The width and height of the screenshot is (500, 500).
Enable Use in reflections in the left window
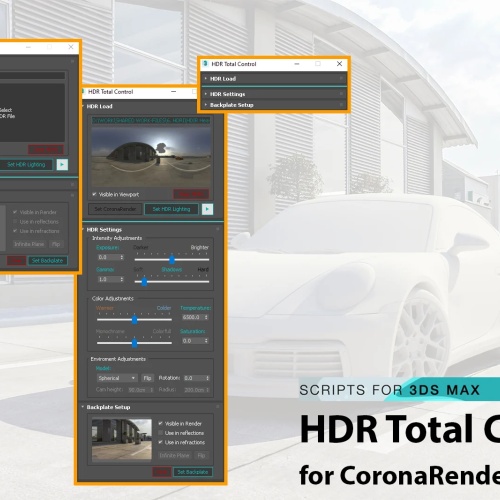(x=15, y=221)
